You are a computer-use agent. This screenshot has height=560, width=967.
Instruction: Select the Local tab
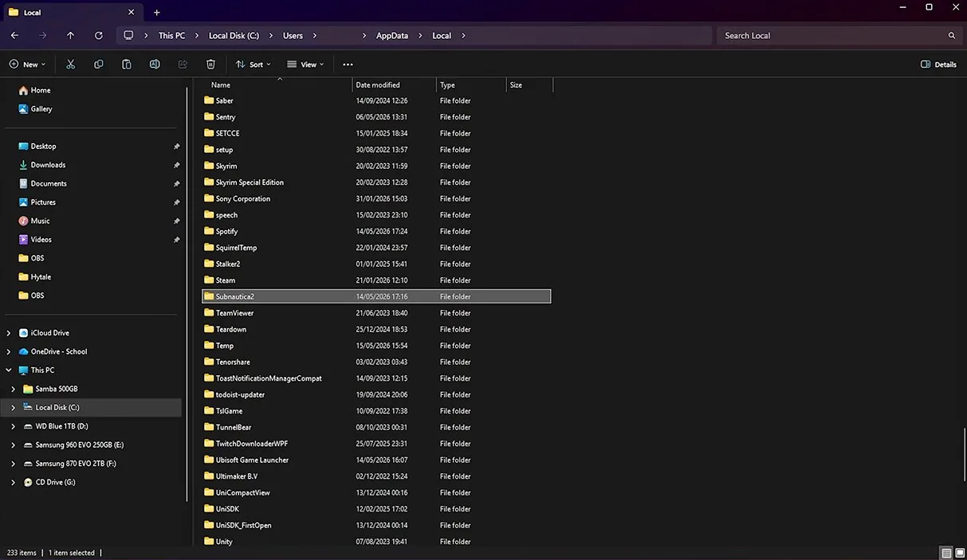tap(72, 13)
